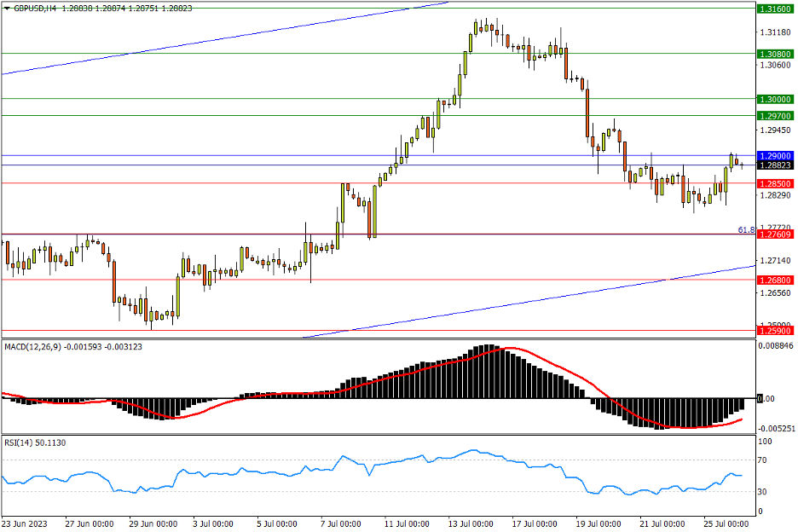Click the 29 Jun 00:00 date marker
The image size is (798, 532).
(154, 523)
